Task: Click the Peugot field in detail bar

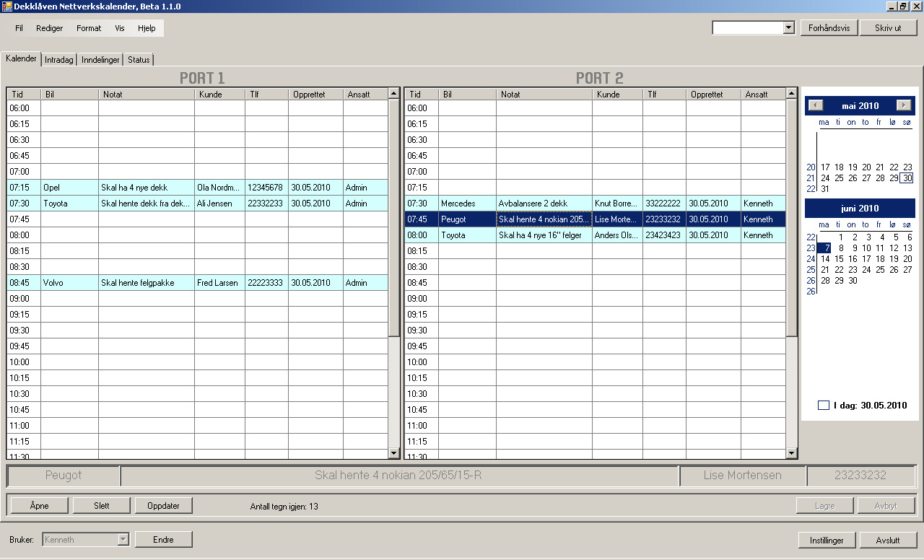Action: tap(64, 476)
